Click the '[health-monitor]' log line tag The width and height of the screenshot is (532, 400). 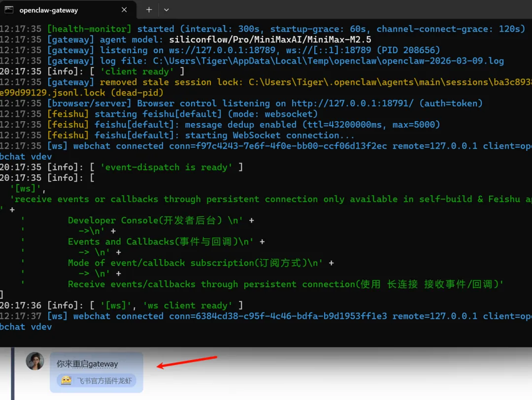89,29
